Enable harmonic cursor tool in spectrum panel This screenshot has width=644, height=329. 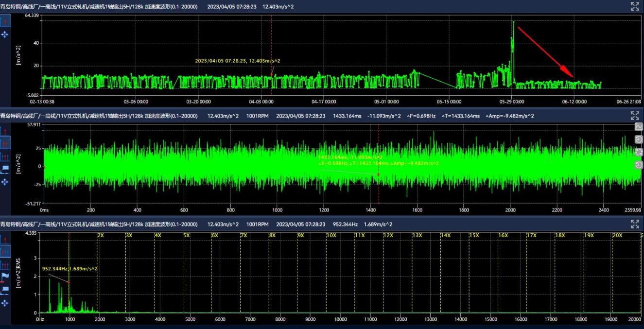5,265
